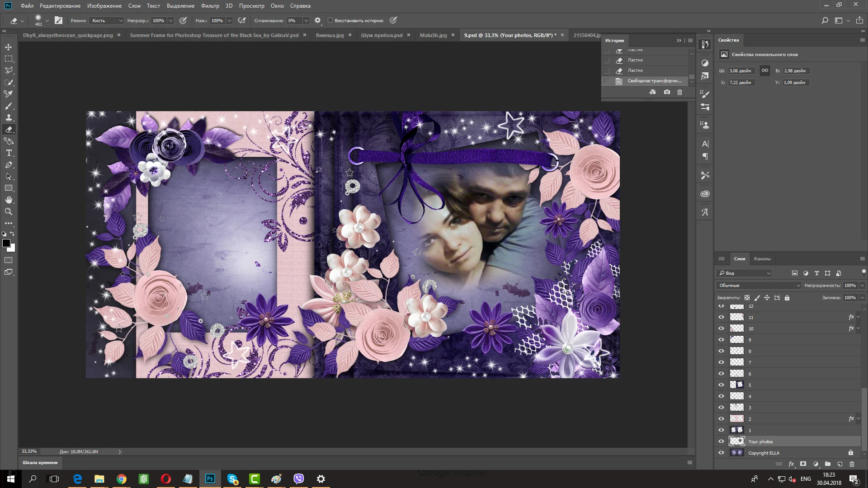Click the width field in Properties
This screenshot has width=868, height=488.
741,71
